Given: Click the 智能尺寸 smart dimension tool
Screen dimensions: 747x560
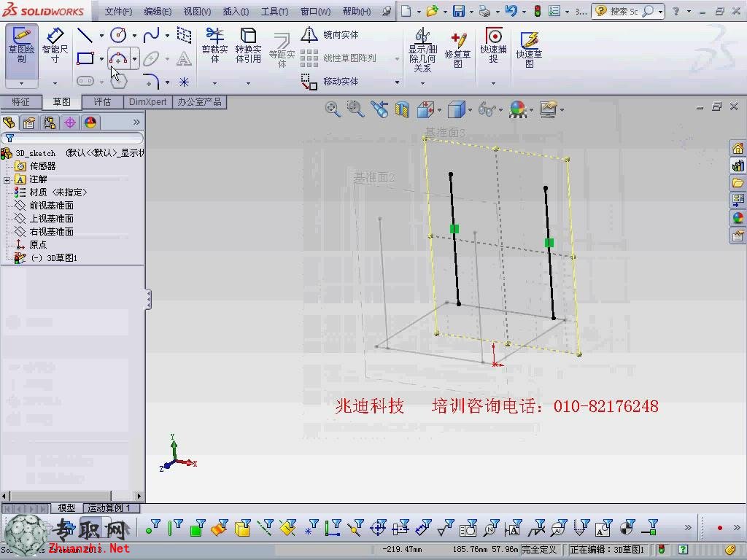Looking at the screenshot, I should pos(55,46).
